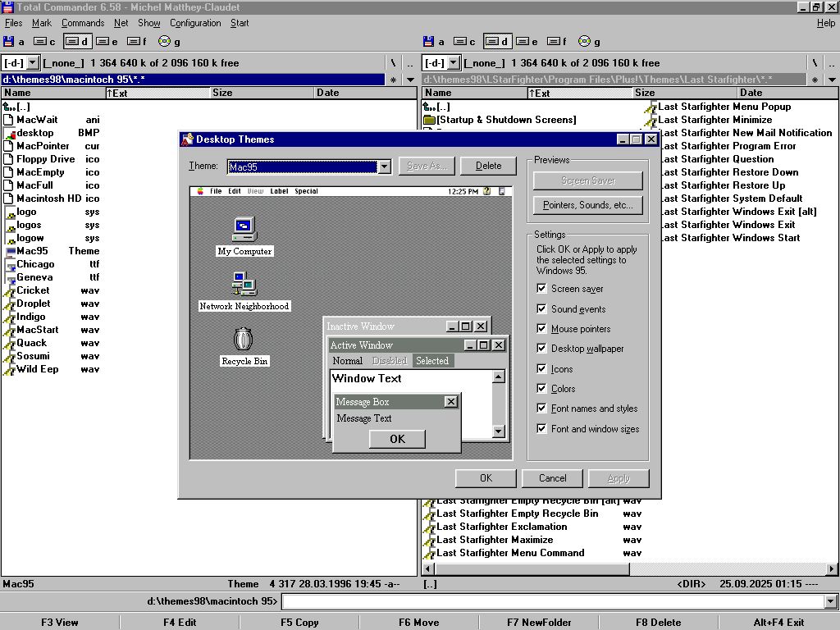This screenshot has height=630, width=840.
Task: Click the Recycle Bin icon in preview
Action: (x=244, y=340)
